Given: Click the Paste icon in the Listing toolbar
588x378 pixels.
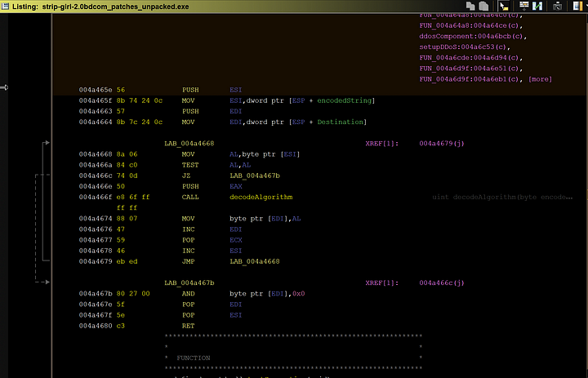Looking at the screenshot, I should 483,6.
